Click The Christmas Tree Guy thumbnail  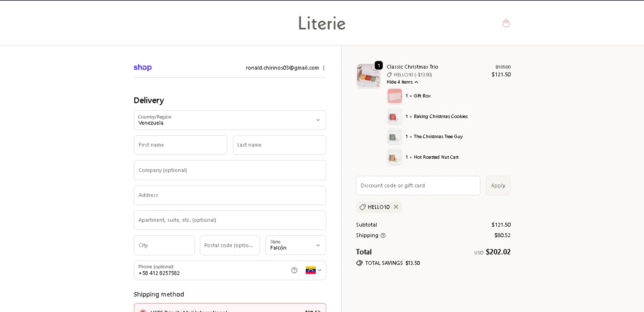coord(395,136)
